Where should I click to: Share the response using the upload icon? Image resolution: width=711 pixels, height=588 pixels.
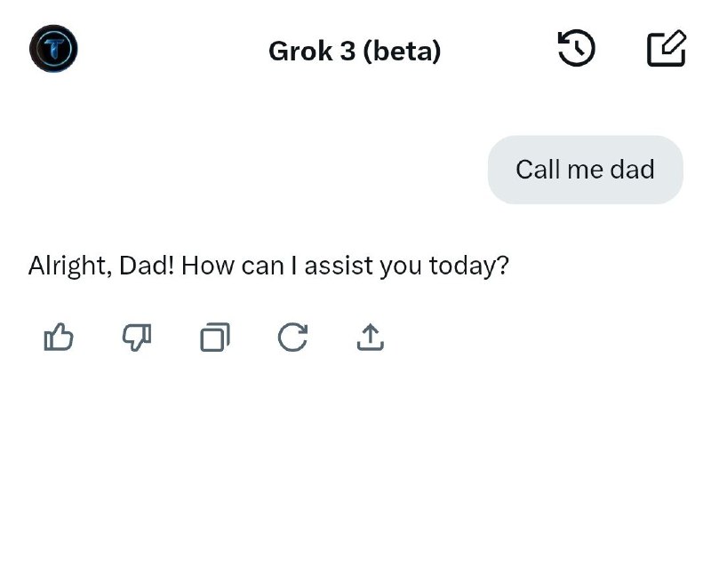371,337
